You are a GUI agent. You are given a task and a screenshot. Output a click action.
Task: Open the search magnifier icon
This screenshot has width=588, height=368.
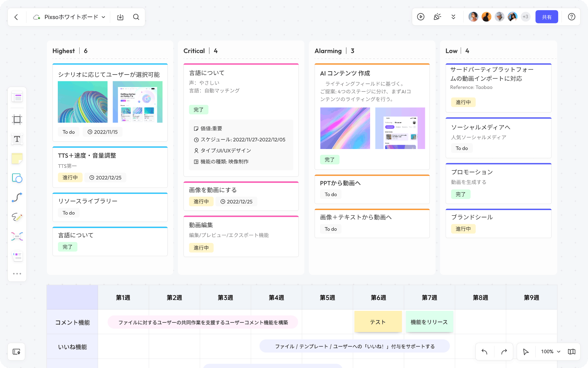point(136,17)
